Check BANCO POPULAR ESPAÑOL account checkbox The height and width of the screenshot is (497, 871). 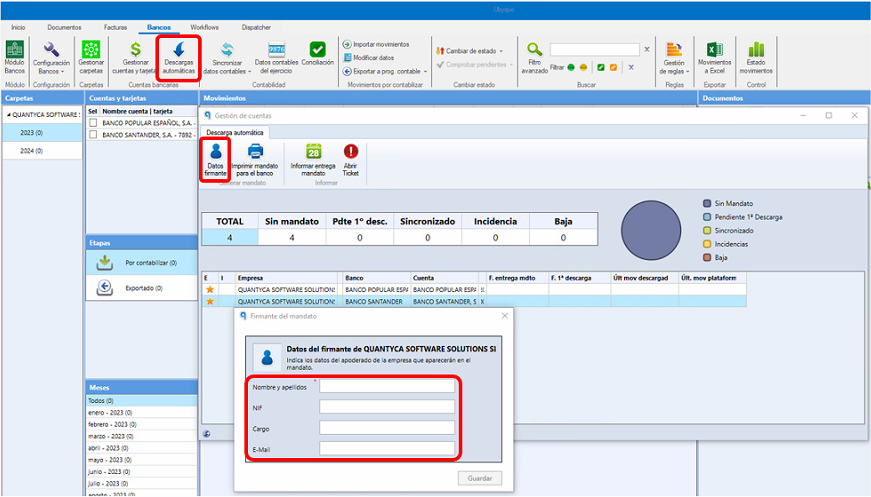(93, 123)
